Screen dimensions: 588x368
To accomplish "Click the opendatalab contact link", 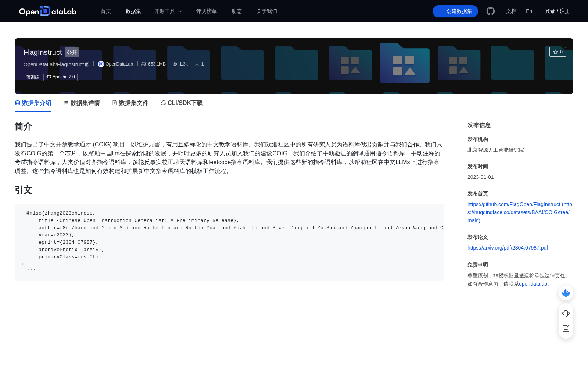I will coord(533,284).
